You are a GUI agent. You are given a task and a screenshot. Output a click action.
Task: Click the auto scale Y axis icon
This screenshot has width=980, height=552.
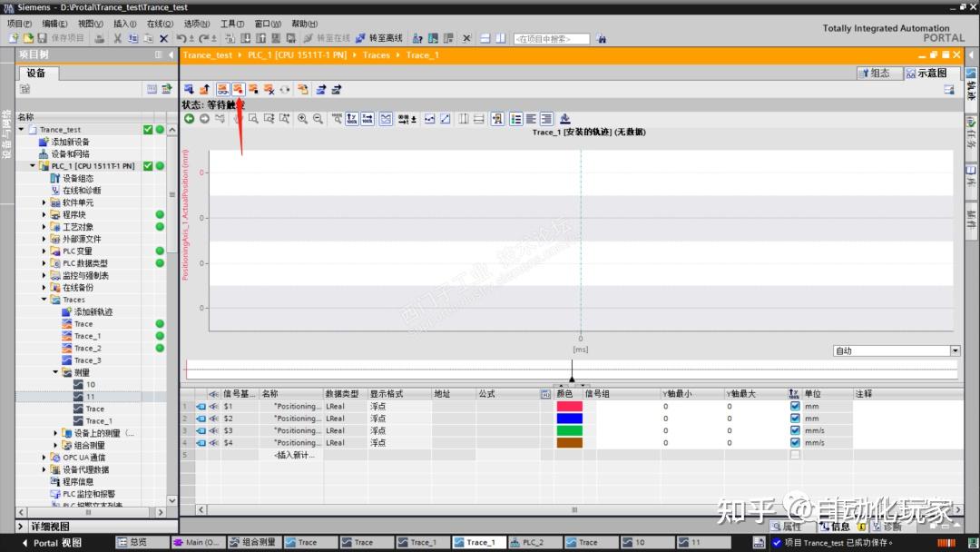point(352,119)
